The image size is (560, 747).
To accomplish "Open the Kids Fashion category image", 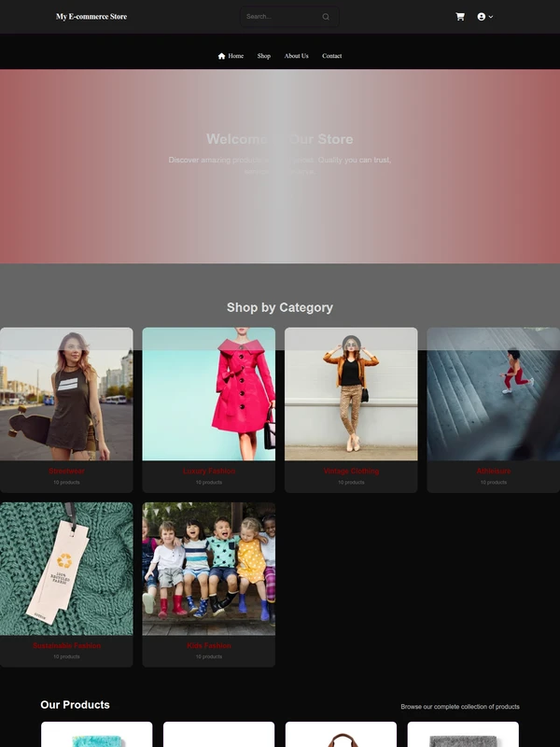I will (x=208, y=569).
